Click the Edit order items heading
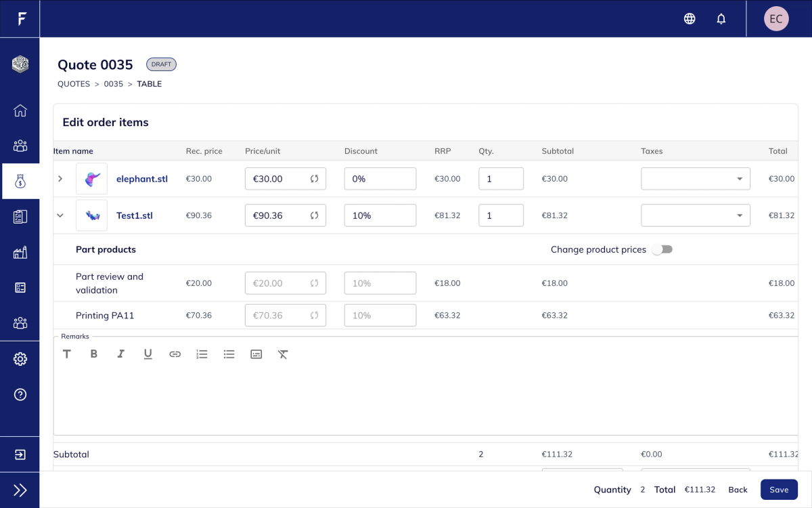This screenshot has width=812, height=508. click(x=106, y=123)
